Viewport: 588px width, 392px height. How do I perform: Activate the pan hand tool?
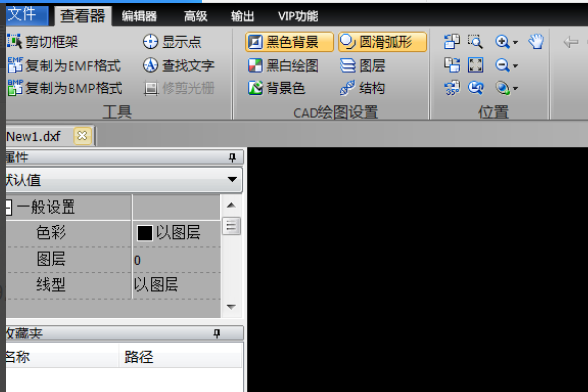[536, 41]
